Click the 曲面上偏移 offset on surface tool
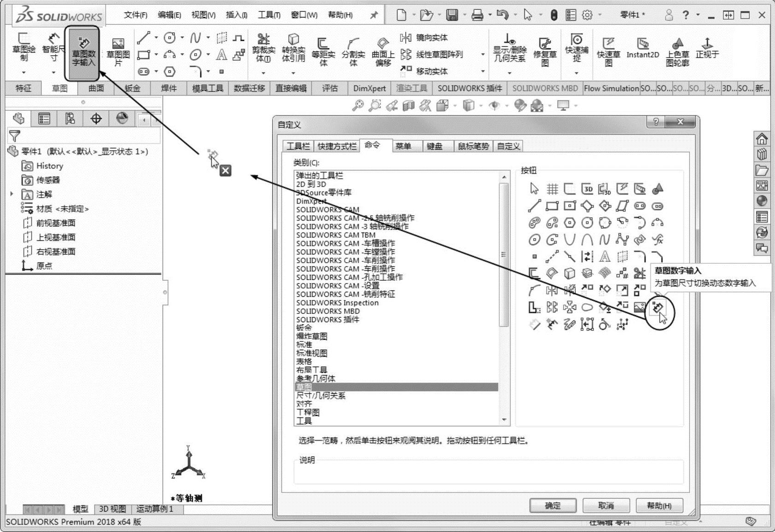Viewport: 775px width, 532px height. [383, 52]
